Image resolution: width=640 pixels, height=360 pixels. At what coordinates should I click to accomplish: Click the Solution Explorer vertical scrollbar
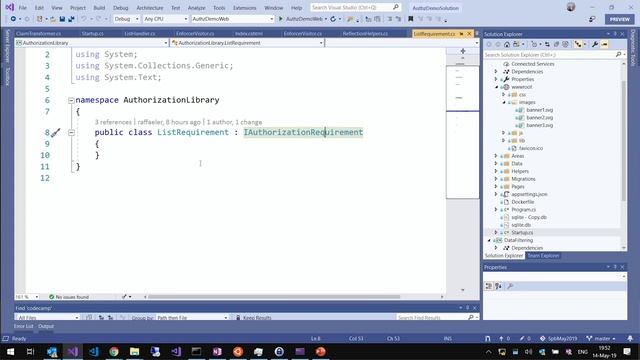click(x=623, y=141)
